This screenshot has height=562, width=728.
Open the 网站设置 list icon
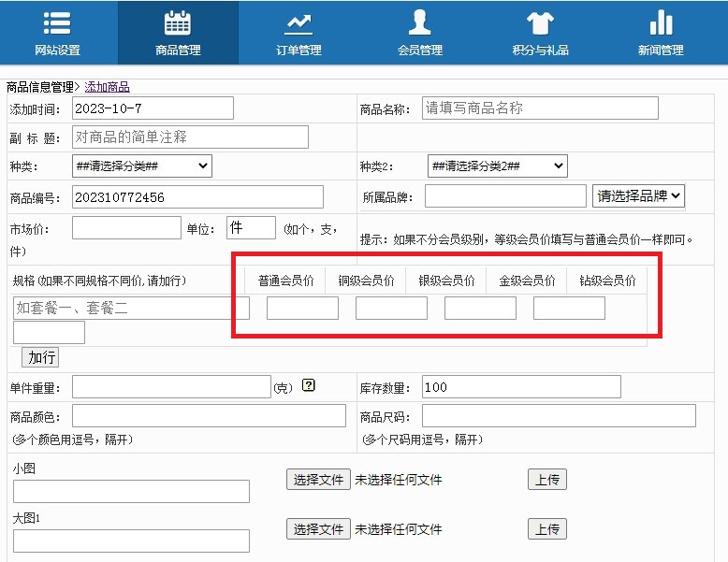(x=57, y=22)
